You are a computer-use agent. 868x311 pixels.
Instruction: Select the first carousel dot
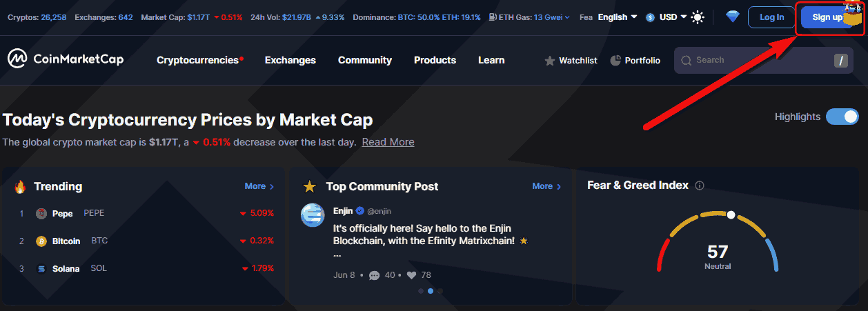[x=420, y=291]
